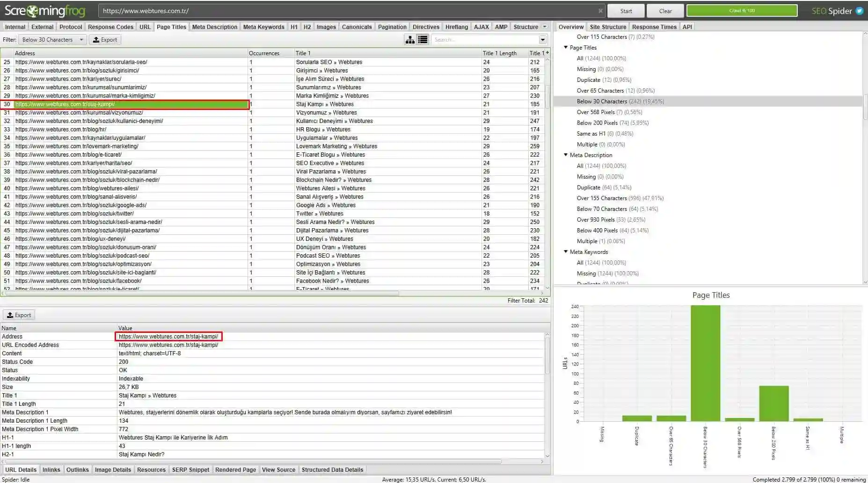Open the SERP Snippet tab
Image resolution: width=868 pixels, height=483 pixels.
point(190,469)
